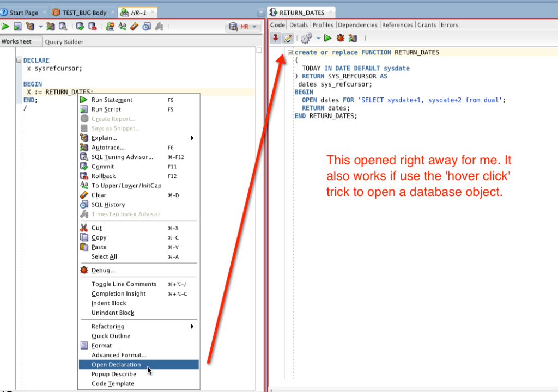This screenshot has width=558, height=392.
Task: Toggle the red pushpin freeze view button
Action: 275,38
